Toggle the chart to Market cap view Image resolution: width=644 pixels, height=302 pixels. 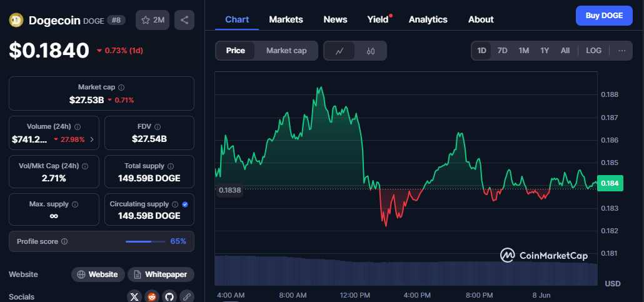(x=286, y=51)
